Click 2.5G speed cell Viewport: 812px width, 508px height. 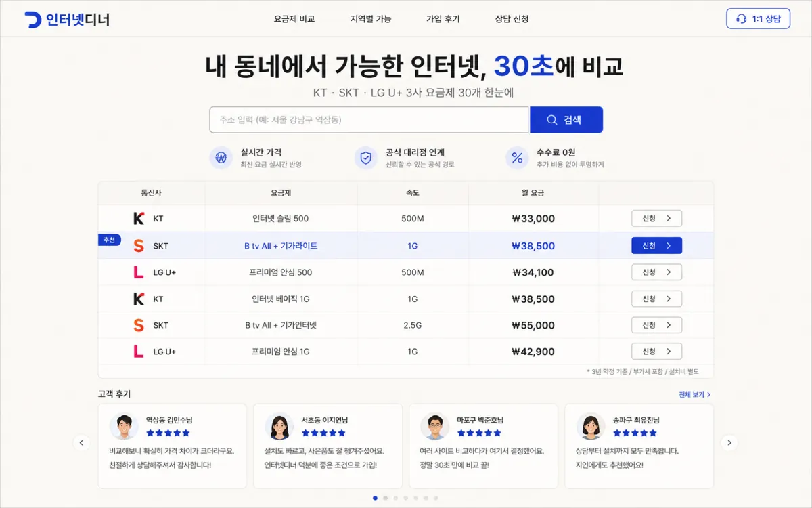413,325
